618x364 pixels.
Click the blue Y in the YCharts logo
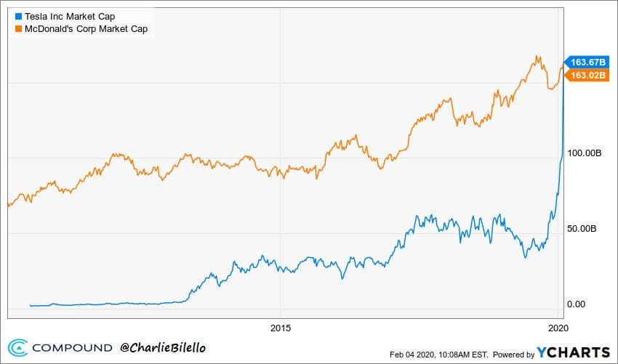point(542,352)
